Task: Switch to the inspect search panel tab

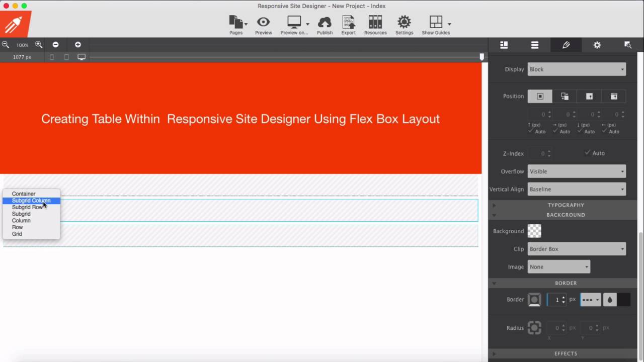Action: 628,45
